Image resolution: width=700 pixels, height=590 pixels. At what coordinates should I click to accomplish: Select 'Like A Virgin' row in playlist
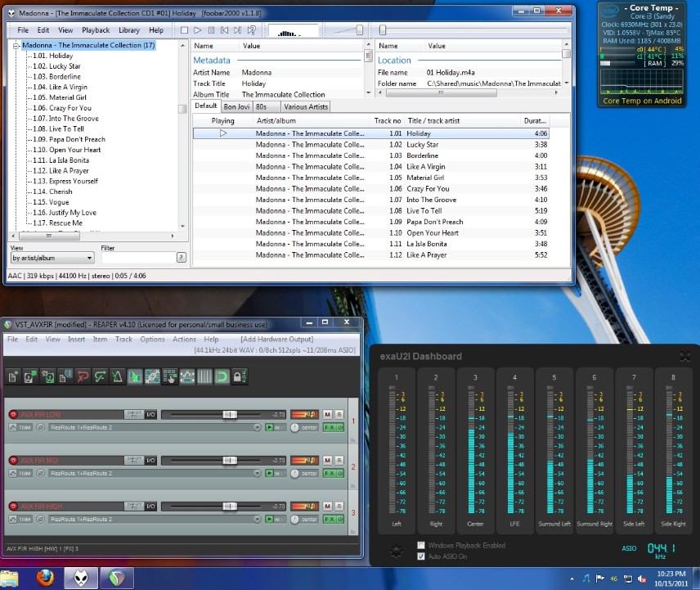(370, 167)
